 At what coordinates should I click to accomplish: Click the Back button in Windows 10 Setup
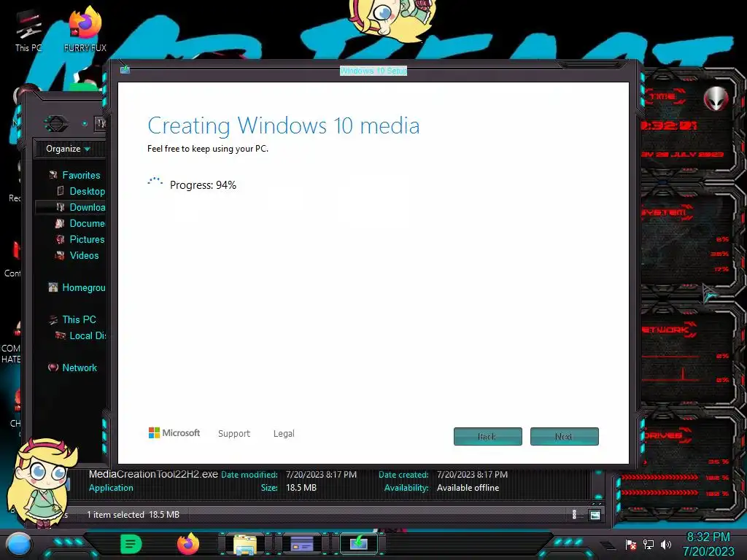point(488,436)
